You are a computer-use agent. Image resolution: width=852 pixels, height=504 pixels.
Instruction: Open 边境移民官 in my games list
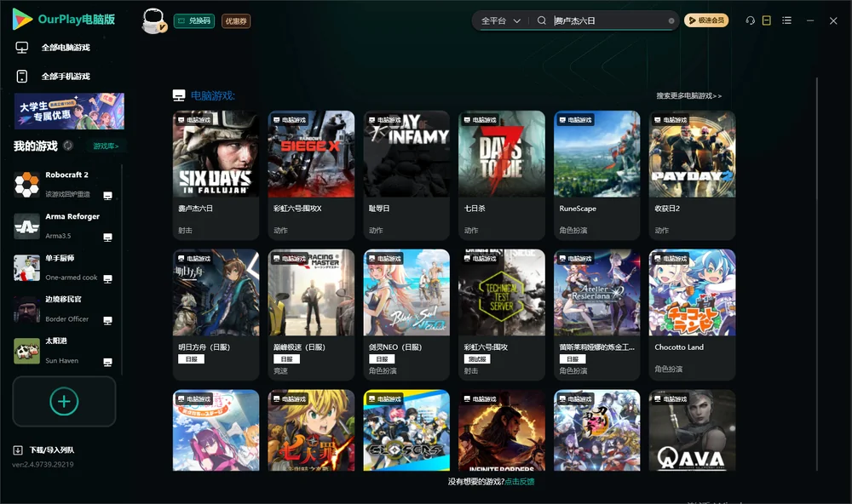(x=63, y=309)
